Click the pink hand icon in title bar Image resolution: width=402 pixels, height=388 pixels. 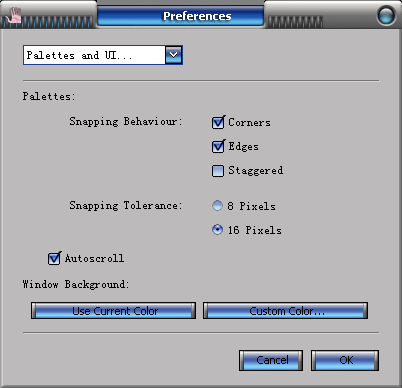[x=14, y=15]
